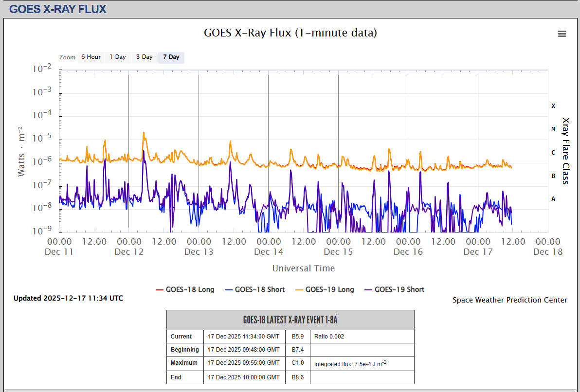Click the chart title GOES X-Ray Flux
The width and height of the screenshot is (580, 392).
pyautogui.click(x=290, y=33)
